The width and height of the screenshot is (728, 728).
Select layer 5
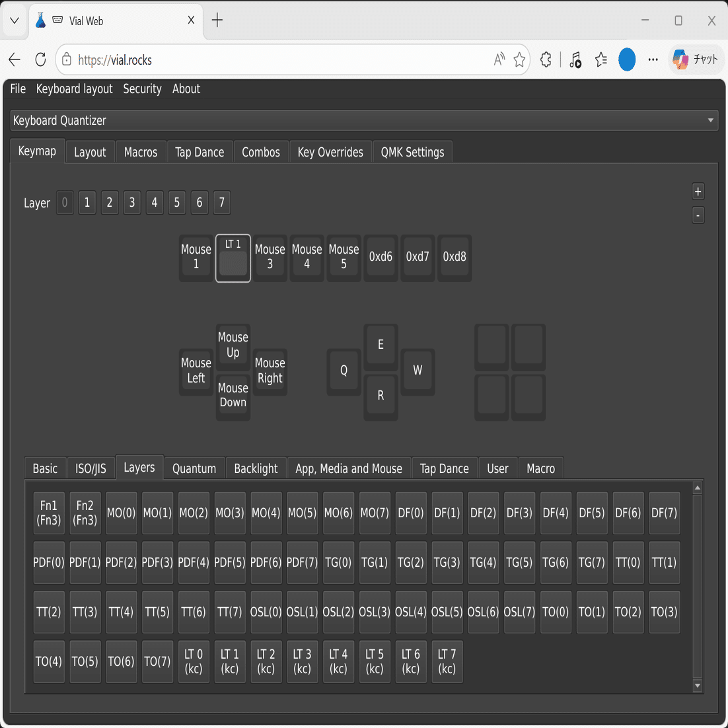point(177,202)
